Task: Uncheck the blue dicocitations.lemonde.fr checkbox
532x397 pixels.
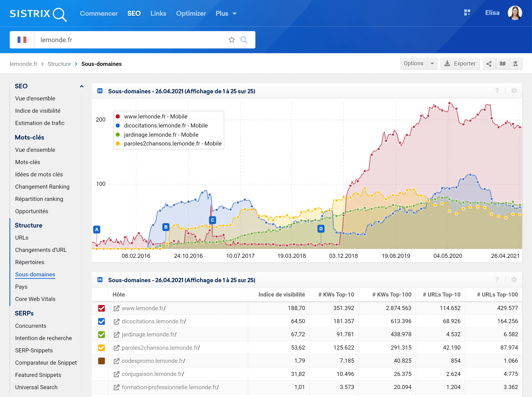Action: point(101,321)
